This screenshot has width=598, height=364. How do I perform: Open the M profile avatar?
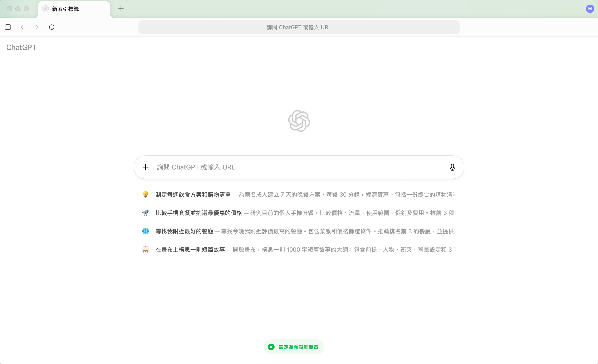(x=590, y=9)
